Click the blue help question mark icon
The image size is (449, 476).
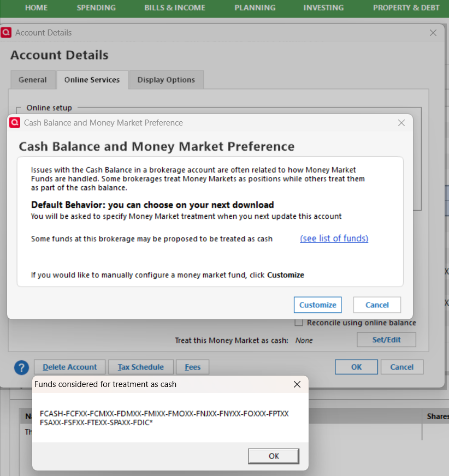click(21, 367)
